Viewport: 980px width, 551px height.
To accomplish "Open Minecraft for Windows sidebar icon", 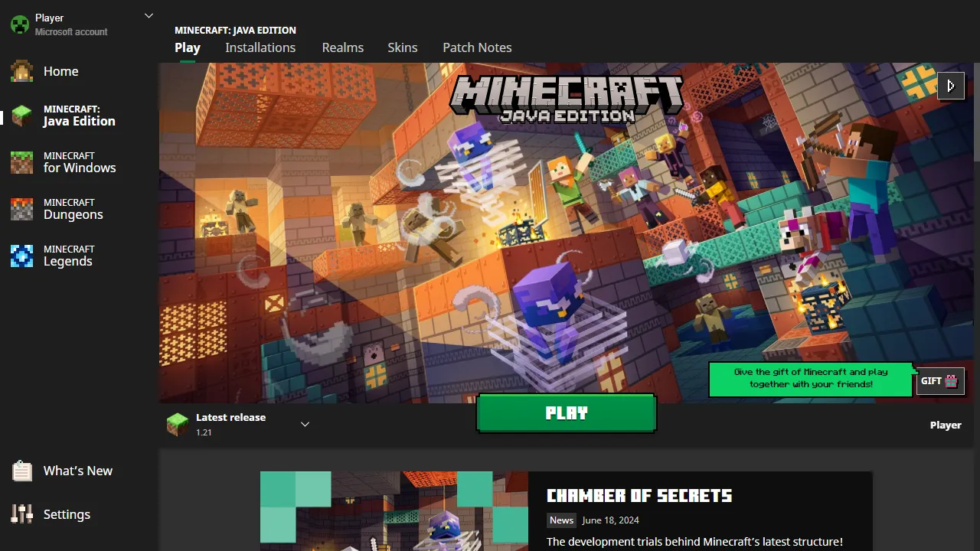I will point(22,162).
